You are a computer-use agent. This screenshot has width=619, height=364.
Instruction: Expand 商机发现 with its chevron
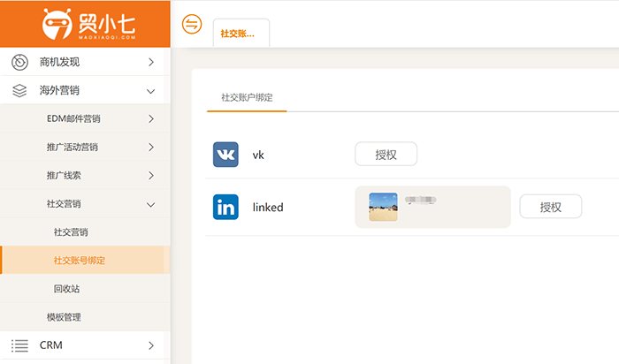[151, 63]
